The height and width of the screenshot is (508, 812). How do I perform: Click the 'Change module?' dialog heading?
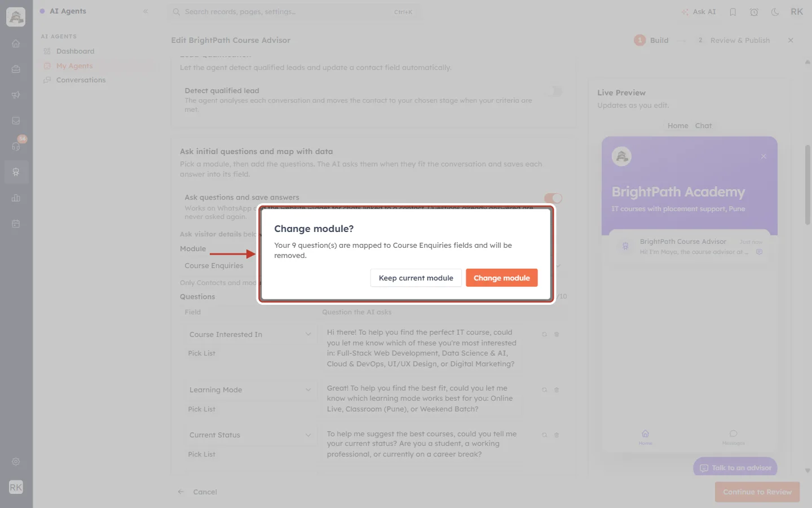[x=314, y=229]
